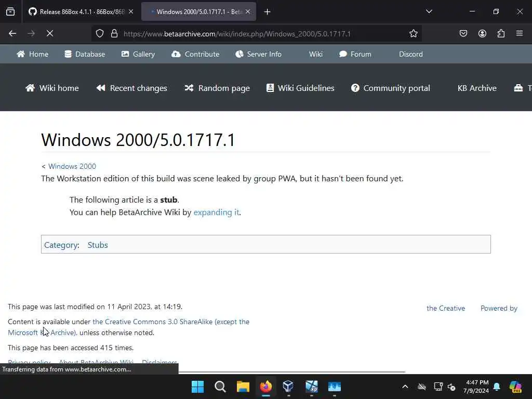Viewport: 532px width, 399px height.
Task: Open the Contribute page
Action: (195, 54)
